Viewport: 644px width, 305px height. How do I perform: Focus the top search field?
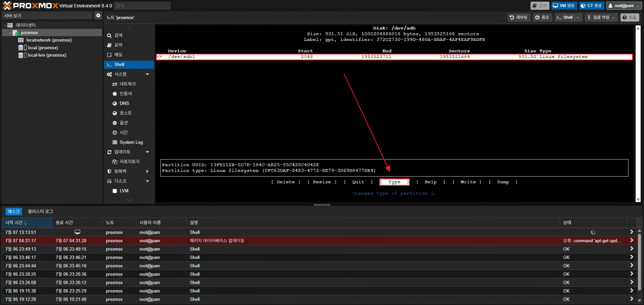click(142, 6)
